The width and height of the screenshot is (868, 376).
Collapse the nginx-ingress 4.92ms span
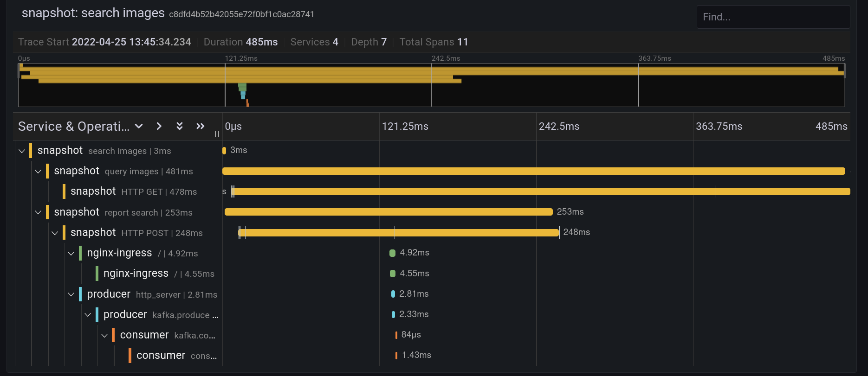click(x=71, y=253)
